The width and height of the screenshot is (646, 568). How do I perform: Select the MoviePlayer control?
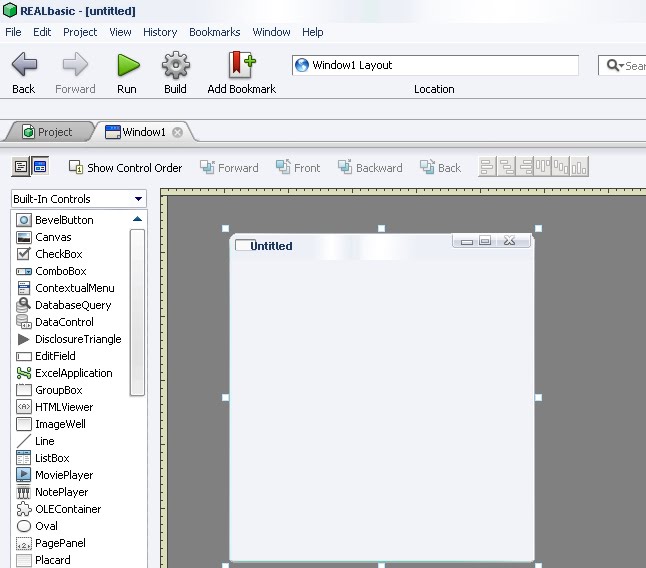click(x=55, y=475)
